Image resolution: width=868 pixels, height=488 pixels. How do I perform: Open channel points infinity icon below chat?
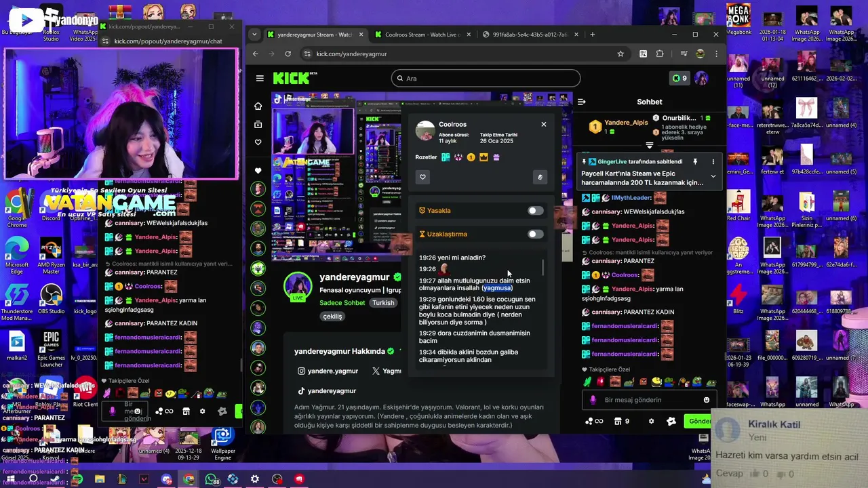(x=593, y=421)
